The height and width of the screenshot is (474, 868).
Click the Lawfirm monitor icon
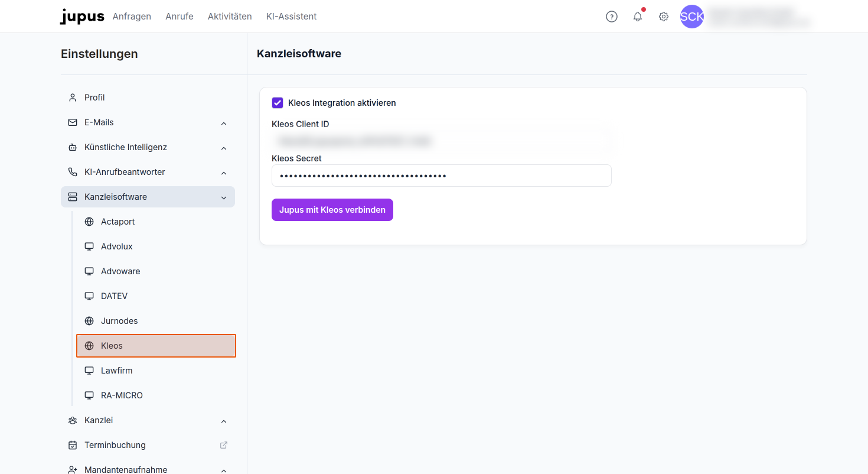pos(89,371)
